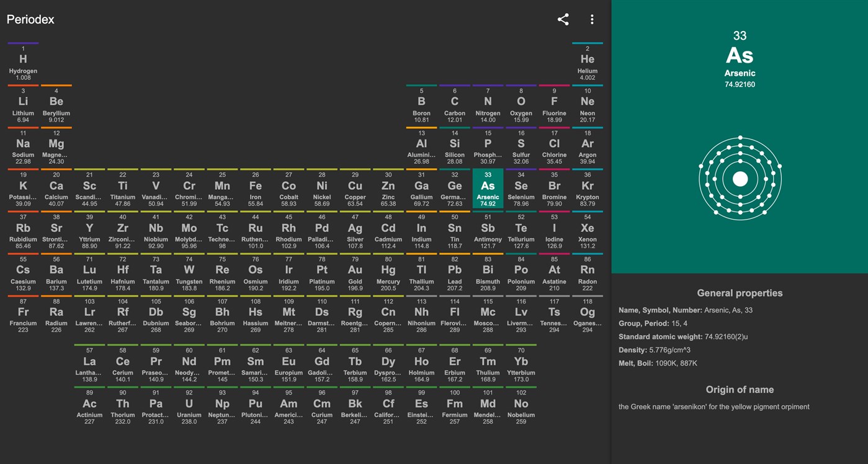Click the Periodex app title
This screenshot has height=464, width=868.
tap(30, 19)
